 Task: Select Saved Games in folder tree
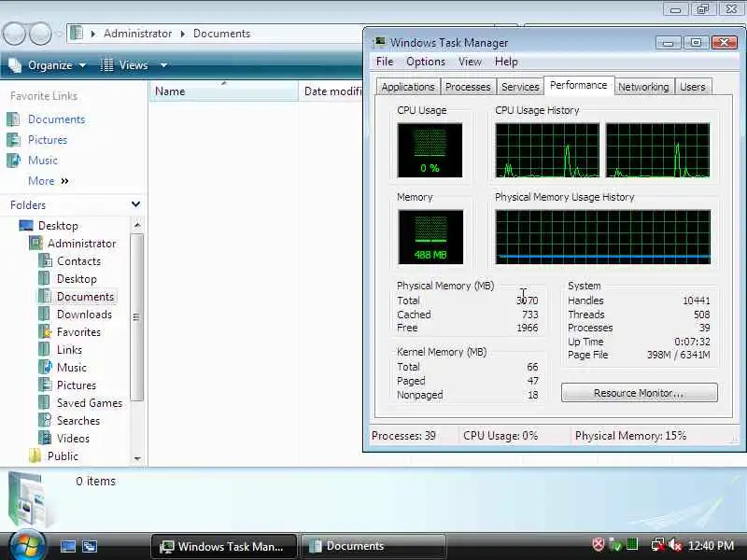(90, 403)
